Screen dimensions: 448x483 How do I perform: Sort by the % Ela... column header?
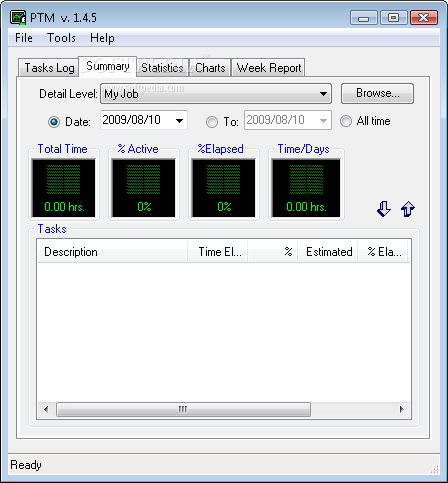coord(383,252)
